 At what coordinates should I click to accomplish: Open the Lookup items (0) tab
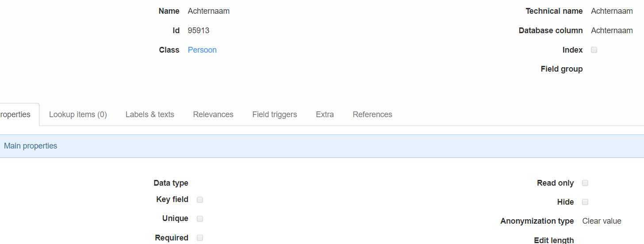pos(78,114)
